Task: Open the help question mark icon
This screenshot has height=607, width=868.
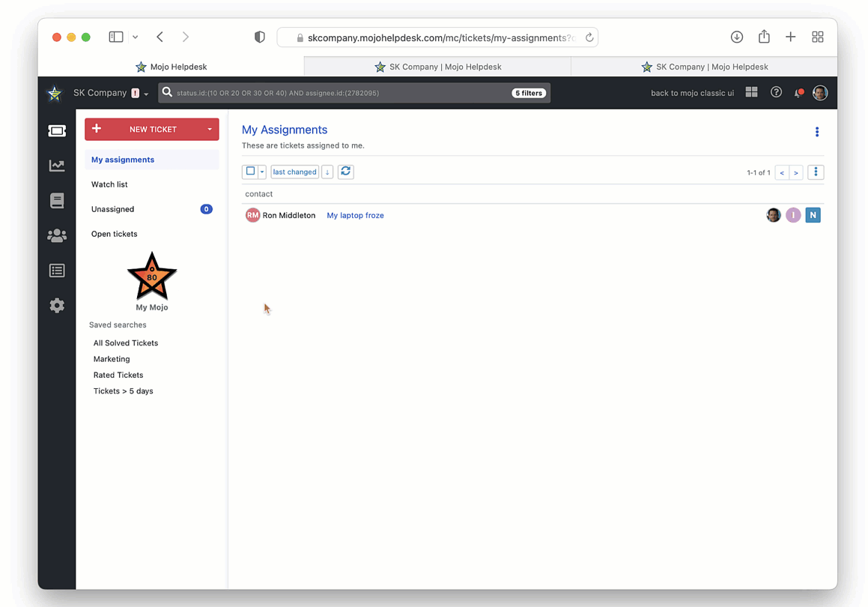Action: [776, 92]
